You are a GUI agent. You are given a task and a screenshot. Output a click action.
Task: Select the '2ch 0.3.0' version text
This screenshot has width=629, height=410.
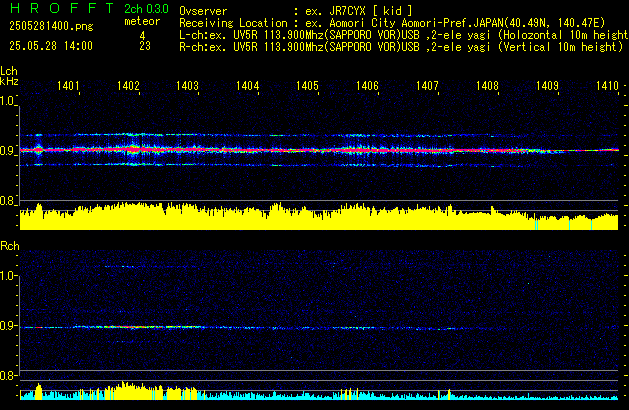pyautogui.click(x=146, y=9)
